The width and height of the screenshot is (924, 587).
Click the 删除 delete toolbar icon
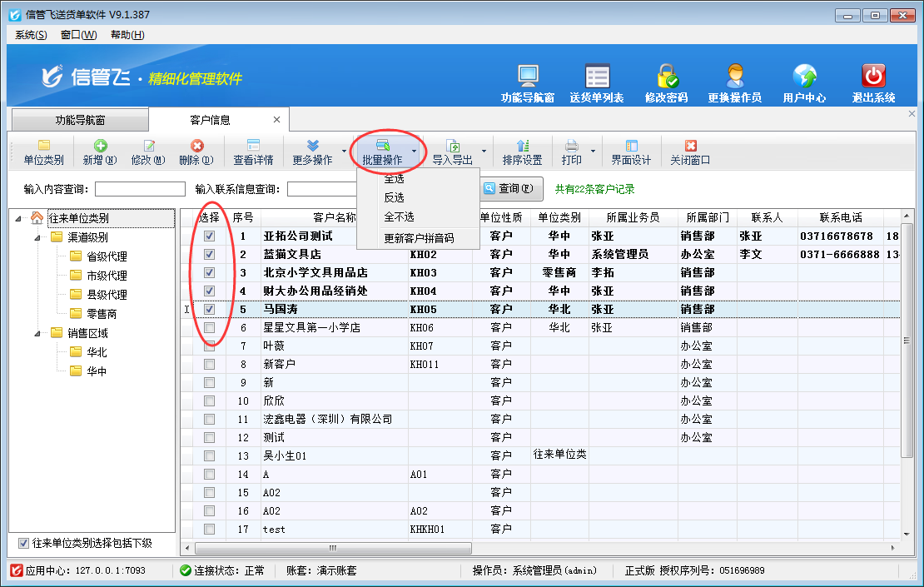tap(196, 147)
